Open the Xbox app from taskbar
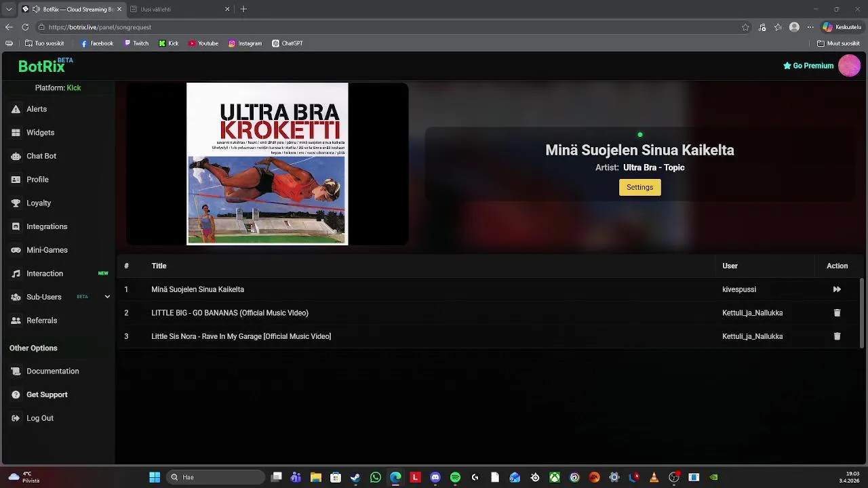The width and height of the screenshot is (868, 488). pos(555,477)
